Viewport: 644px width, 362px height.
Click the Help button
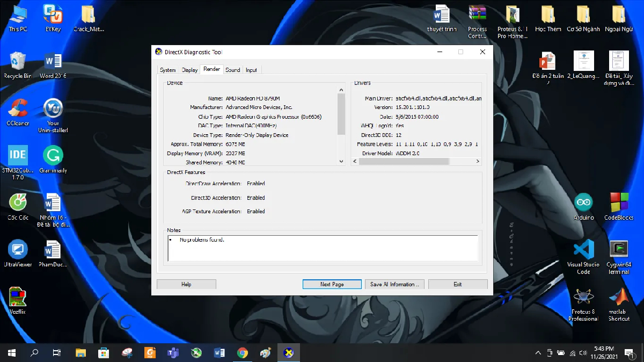[x=186, y=284]
